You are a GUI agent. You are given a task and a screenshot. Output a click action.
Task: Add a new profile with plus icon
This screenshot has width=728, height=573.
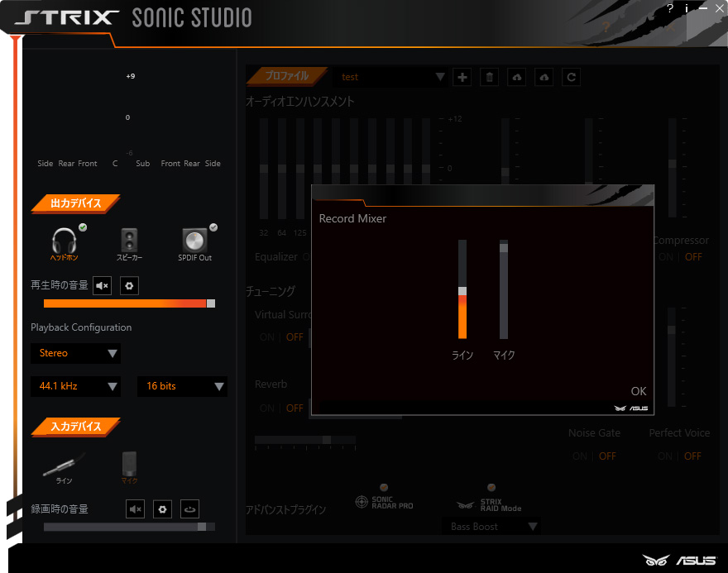462,77
